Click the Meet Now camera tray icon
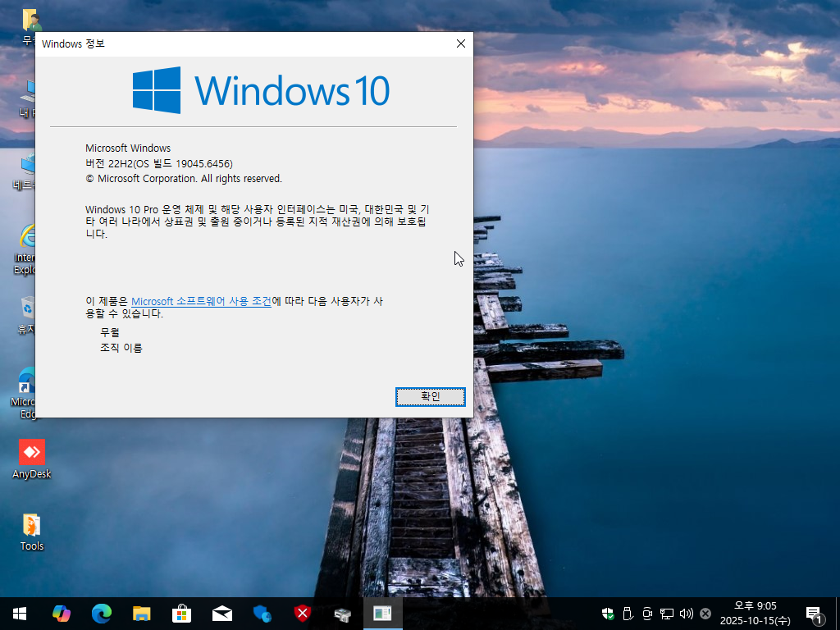Image resolution: width=840 pixels, height=630 pixels. pyautogui.click(x=647, y=614)
